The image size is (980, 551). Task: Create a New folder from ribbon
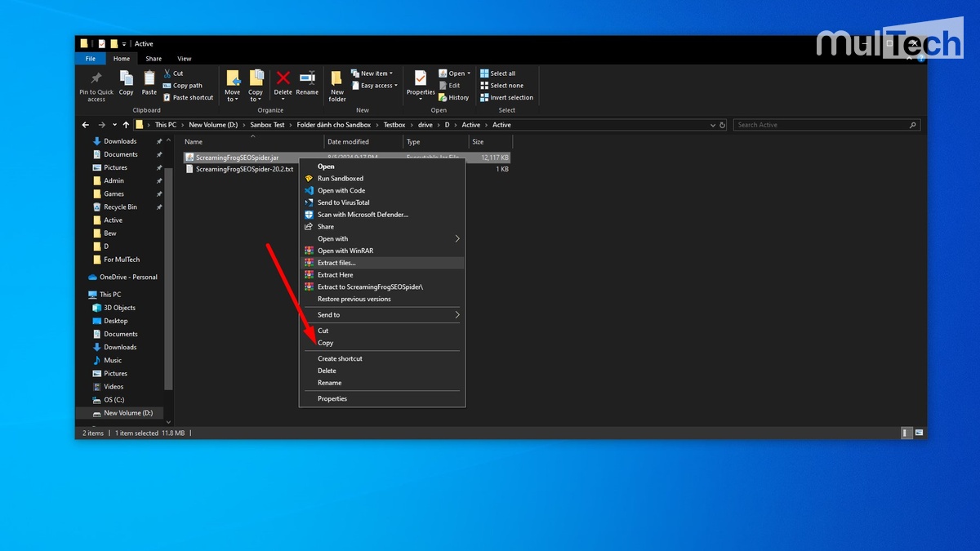coord(337,83)
